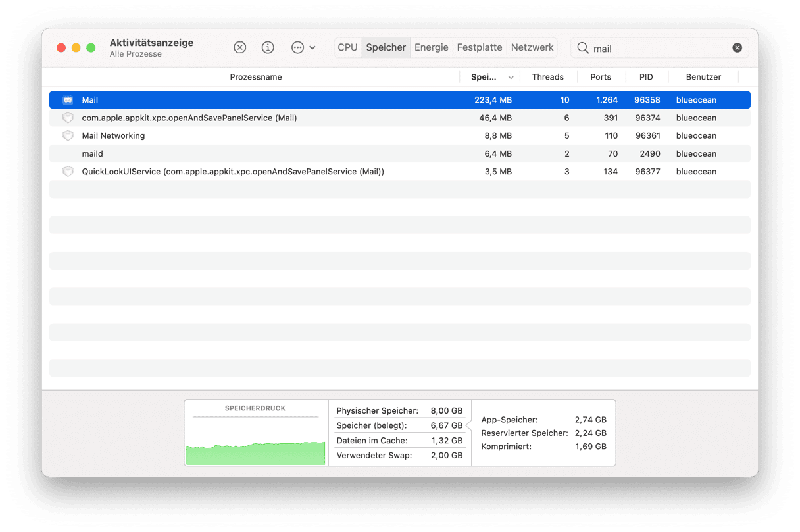This screenshot has width=800, height=532.
Task: Click the Komprimiert label
Action: 506,446
